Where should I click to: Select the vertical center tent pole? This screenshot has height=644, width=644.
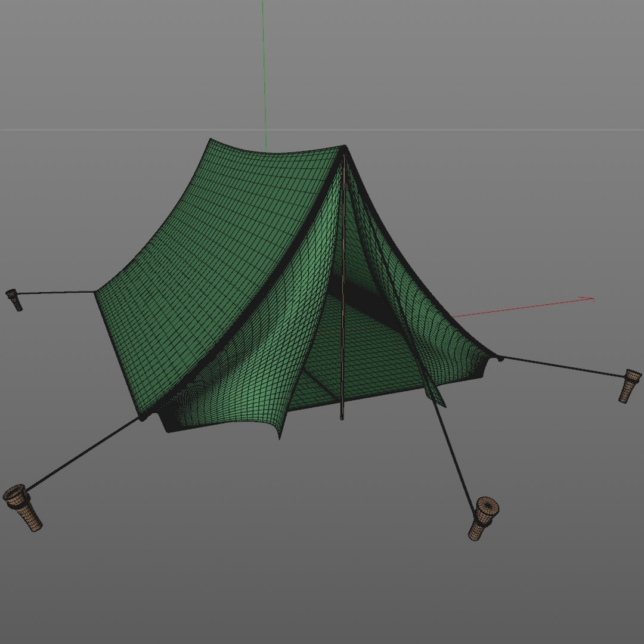click(343, 287)
